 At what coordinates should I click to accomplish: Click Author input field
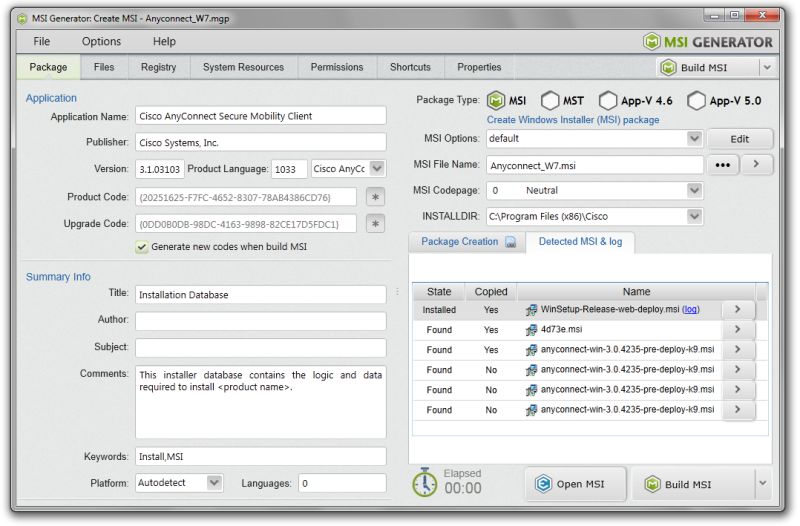pos(261,321)
